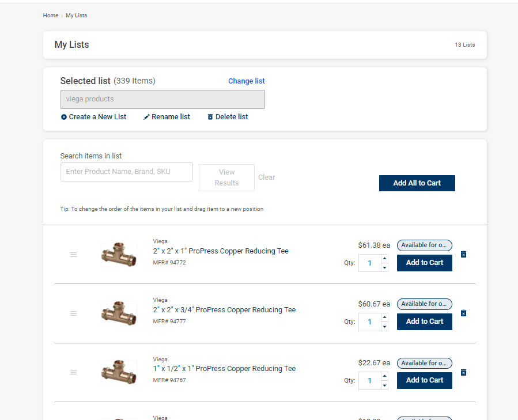The height and width of the screenshot is (420, 518).
Task: Delete the 94772 reducing tee item
Action: 463,254
